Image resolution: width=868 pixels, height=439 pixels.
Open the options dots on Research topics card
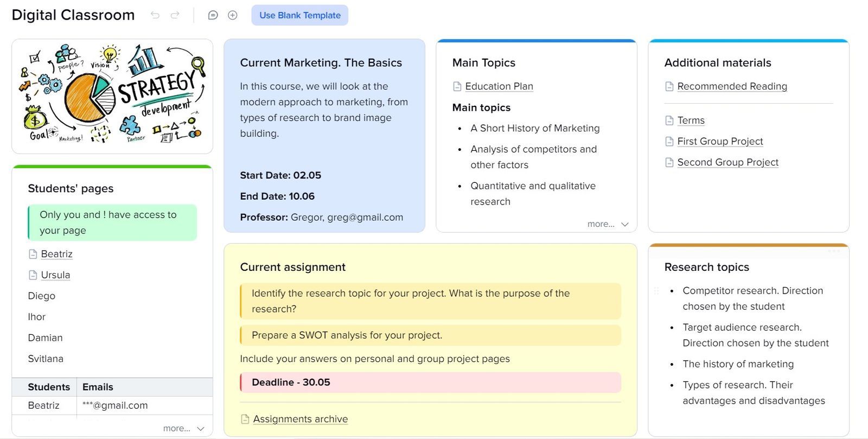834,251
